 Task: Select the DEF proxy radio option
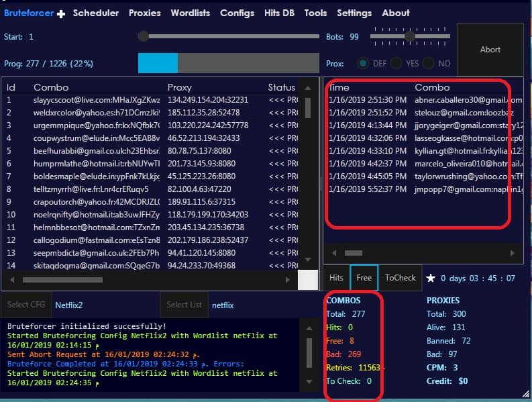pos(363,64)
